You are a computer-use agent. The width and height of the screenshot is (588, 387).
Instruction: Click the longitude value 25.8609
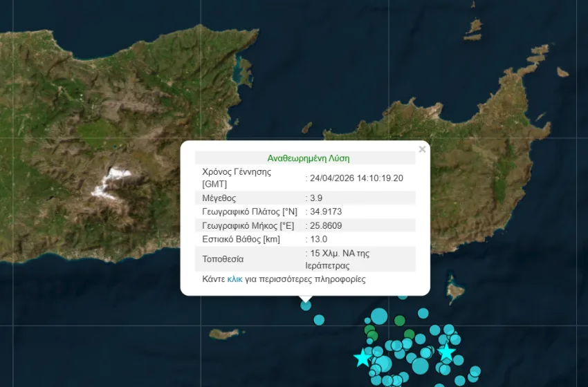(326, 225)
